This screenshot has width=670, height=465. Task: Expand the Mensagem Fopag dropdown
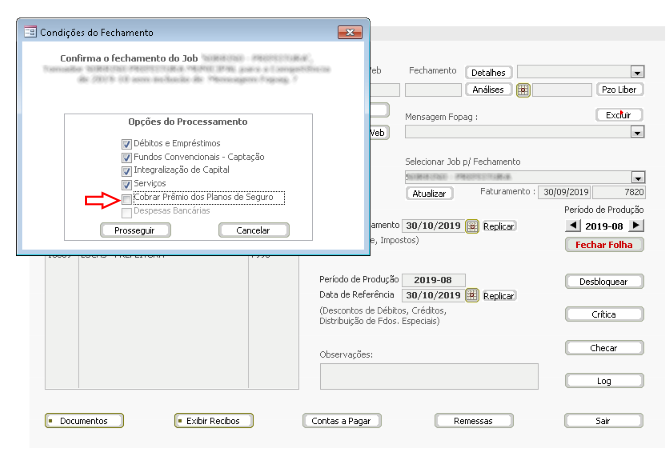637,131
